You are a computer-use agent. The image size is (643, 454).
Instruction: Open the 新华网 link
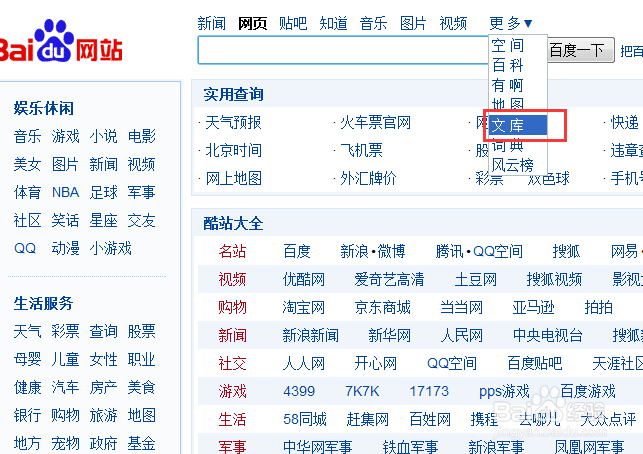pos(390,335)
